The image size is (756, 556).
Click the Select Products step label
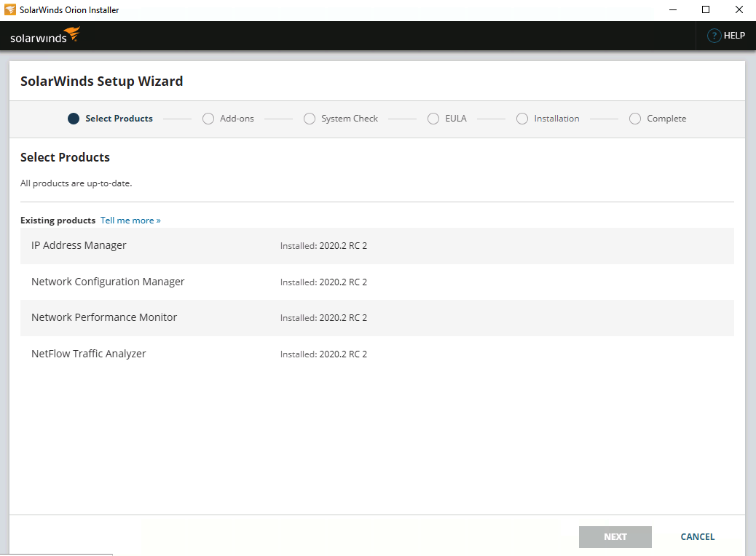119,119
